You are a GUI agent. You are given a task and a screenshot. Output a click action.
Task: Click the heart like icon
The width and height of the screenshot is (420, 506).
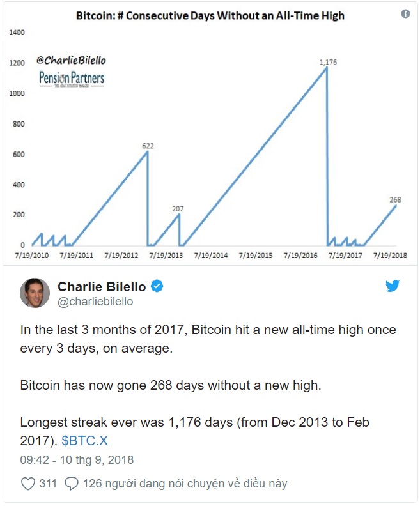point(27,484)
